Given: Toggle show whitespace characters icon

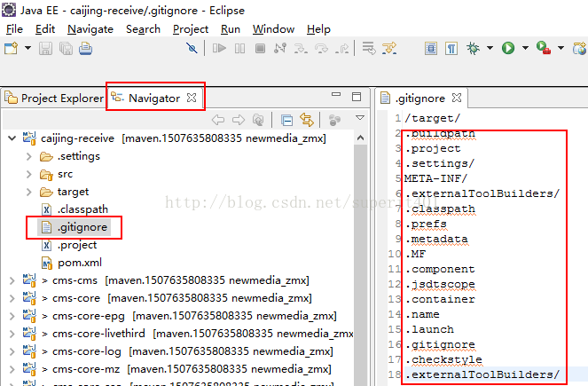Looking at the screenshot, I should point(451,48).
